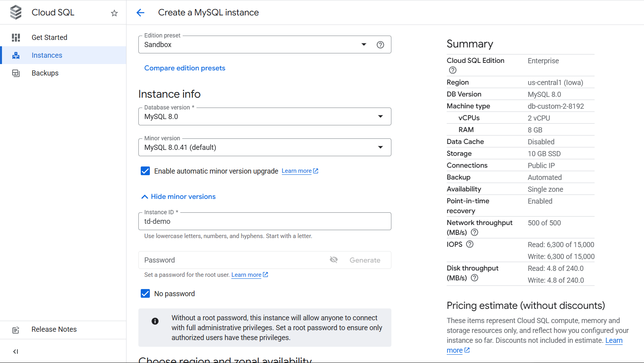Click the IOPS help icon in Summary
Screen dimensions: 644x363
coord(470,244)
